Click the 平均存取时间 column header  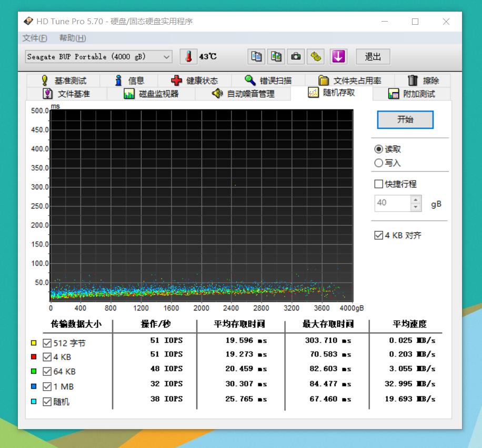(x=239, y=324)
